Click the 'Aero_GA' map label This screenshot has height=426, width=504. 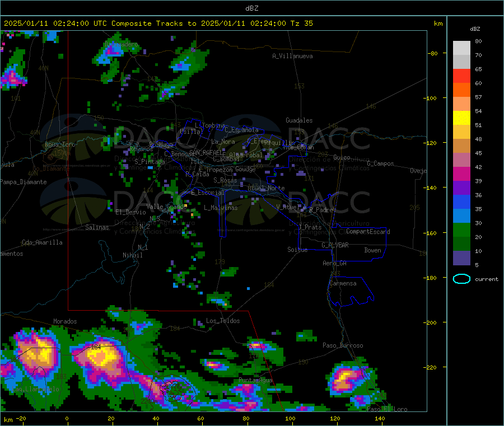point(335,263)
